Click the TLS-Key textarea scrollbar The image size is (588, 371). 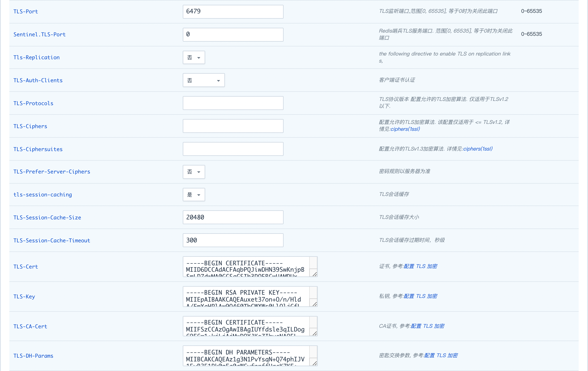313,293
